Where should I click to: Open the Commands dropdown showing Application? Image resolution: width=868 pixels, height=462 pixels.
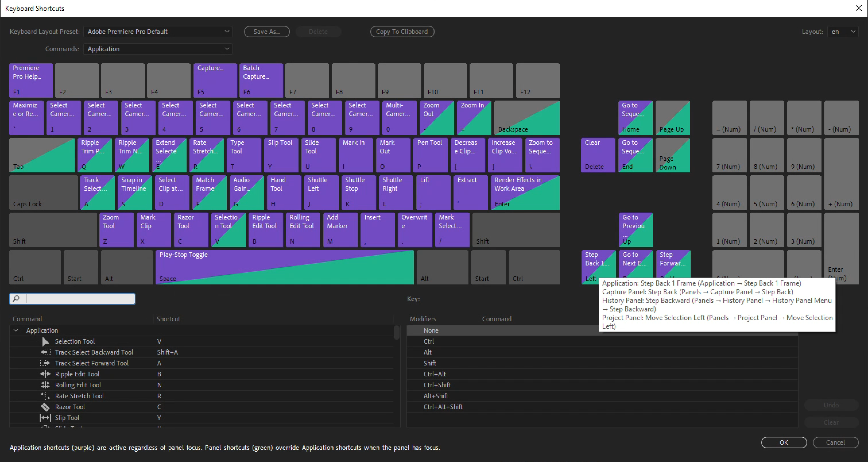tap(158, 49)
